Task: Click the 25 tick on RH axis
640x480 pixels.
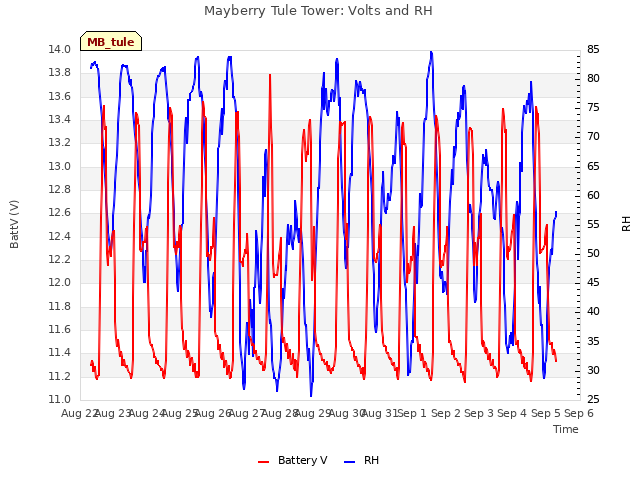Action: [593, 400]
